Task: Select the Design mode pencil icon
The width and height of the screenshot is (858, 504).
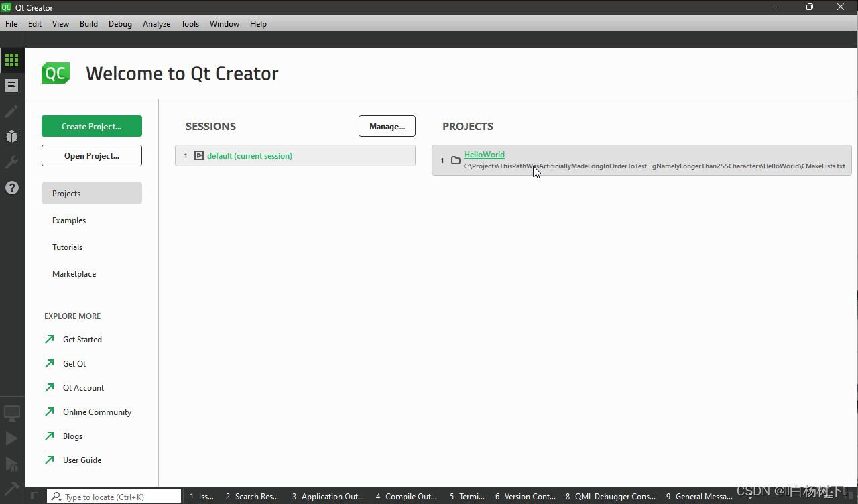Action: [12, 111]
